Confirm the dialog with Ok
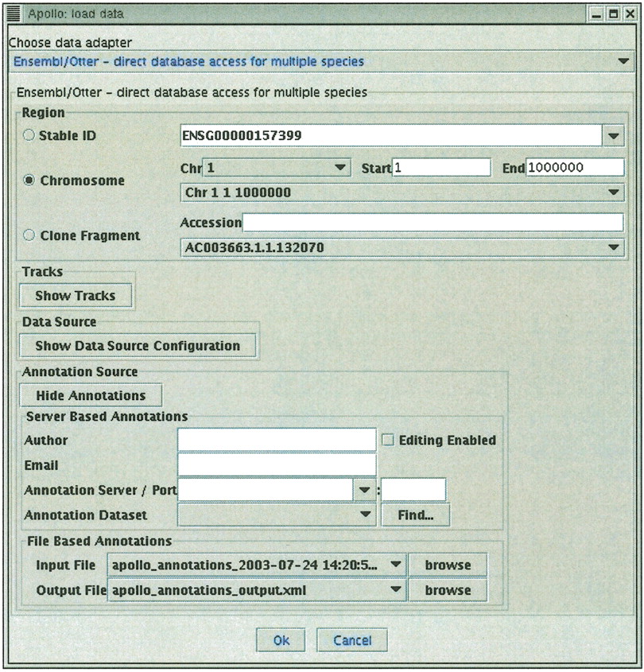This screenshot has height=672, width=644. pos(281,640)
